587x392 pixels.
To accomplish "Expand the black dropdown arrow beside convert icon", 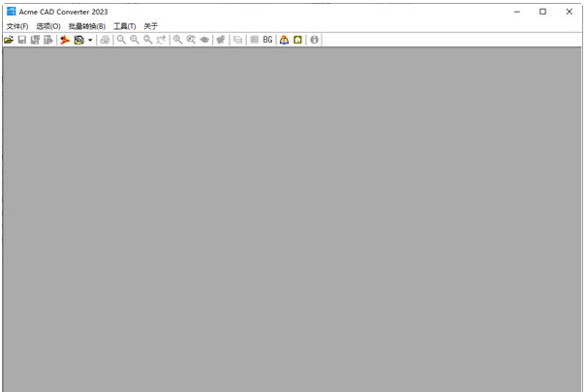I will [90, 40].
